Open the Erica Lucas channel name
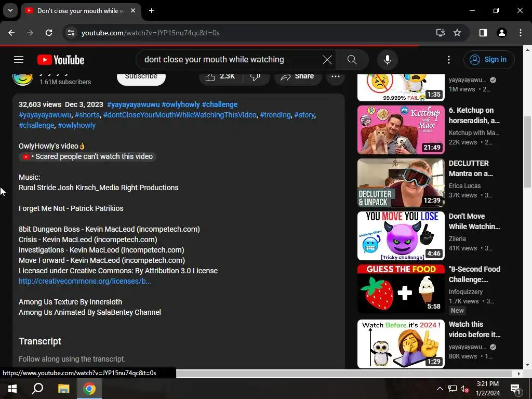Screen dimensions: 532x399 pos(464,186)
